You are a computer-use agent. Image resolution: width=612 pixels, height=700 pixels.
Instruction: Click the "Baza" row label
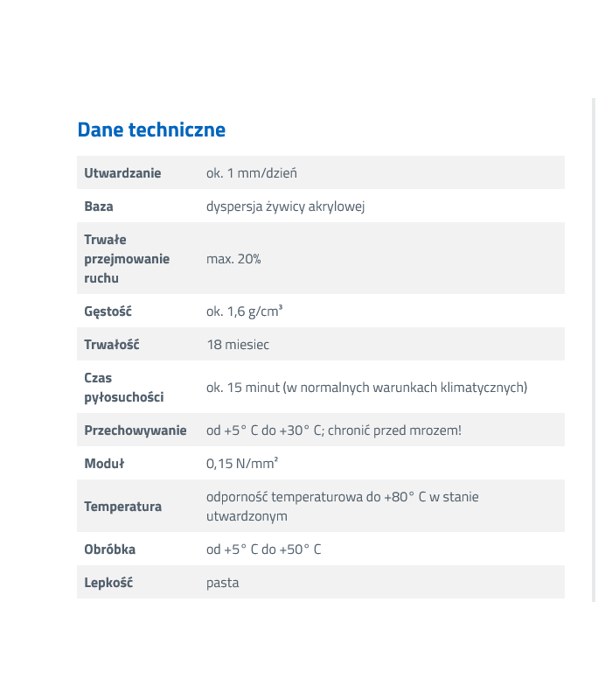[99, 206]
